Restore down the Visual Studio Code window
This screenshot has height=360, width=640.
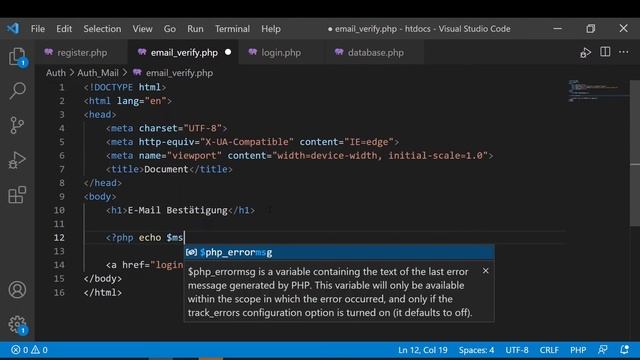click(x=591, y=29)
